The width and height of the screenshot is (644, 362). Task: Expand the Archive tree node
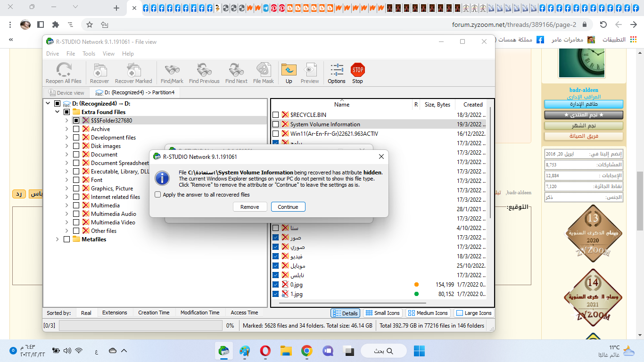67,129
